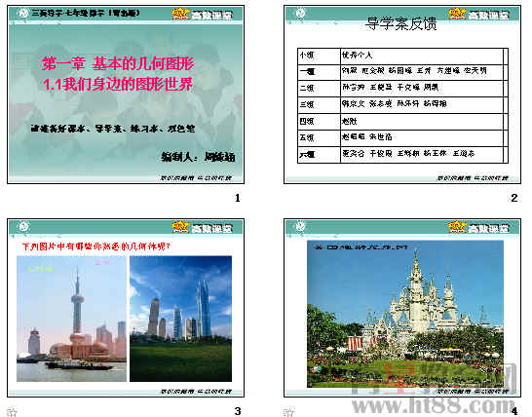This screenshot has width=532, height=417.
Task: Click the 一组 row in the feedback table
Action: [x=402, y=72]
